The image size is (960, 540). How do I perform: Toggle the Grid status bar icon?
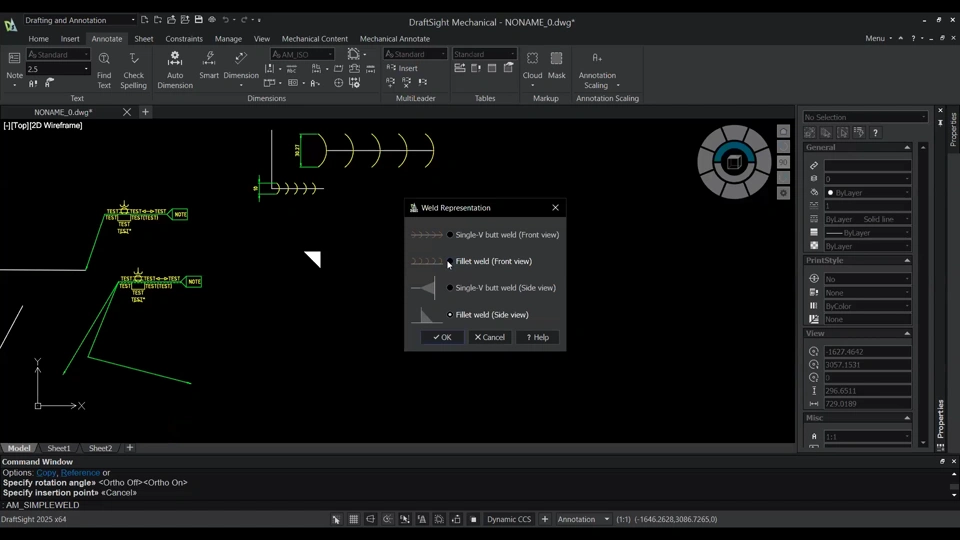353,519
